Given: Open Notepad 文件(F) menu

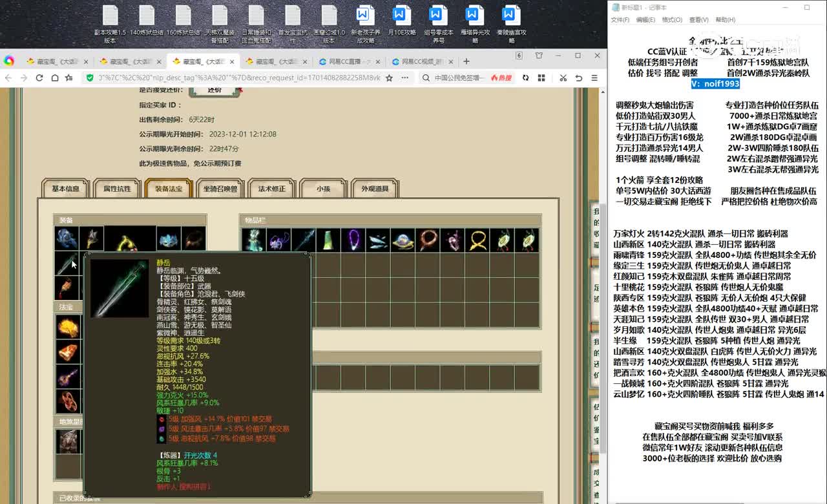Looking at the screenshot, I should [x=620, y=20].
